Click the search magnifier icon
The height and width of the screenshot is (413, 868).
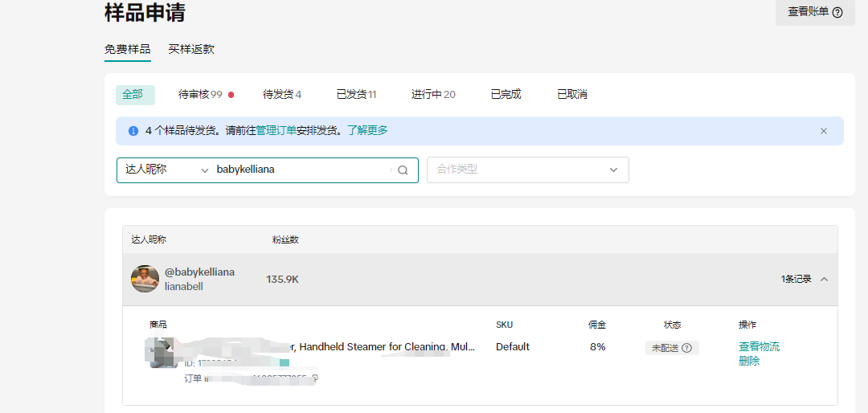[x=403, y=170]
